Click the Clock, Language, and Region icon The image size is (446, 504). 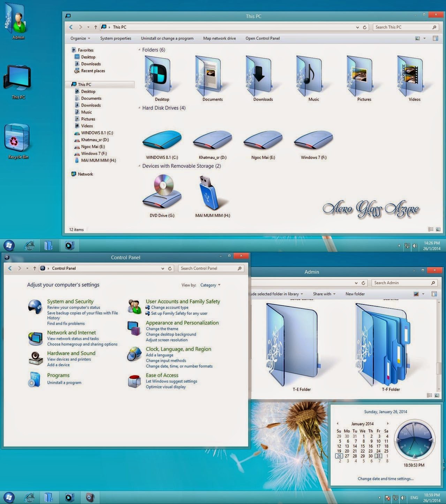[134, 354]
